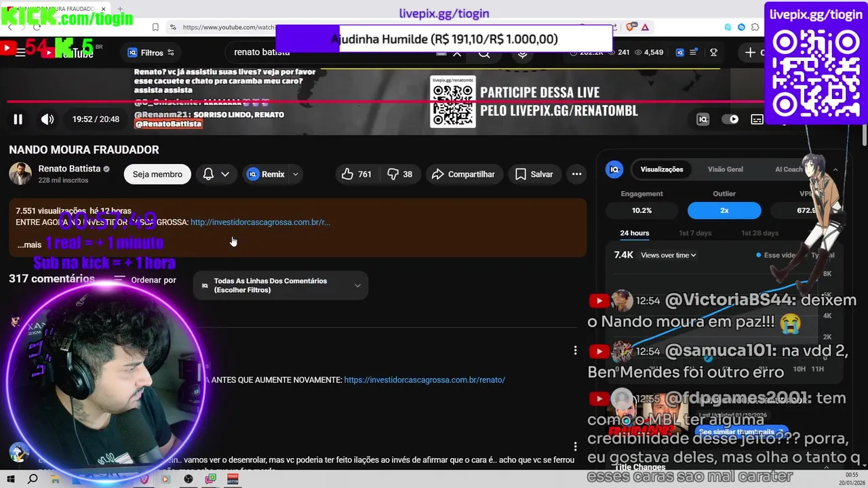The width and height of the screenshot is (868, 488).
Task: Expand the description with ...mais
Action: pos(29,245)
